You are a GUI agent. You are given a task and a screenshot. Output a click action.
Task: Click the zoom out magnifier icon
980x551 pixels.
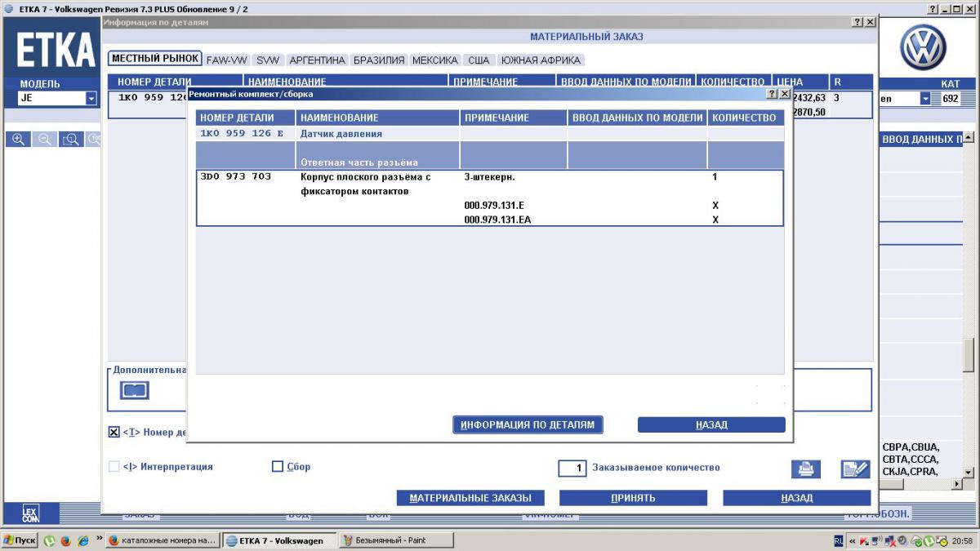tap(44, 140)
